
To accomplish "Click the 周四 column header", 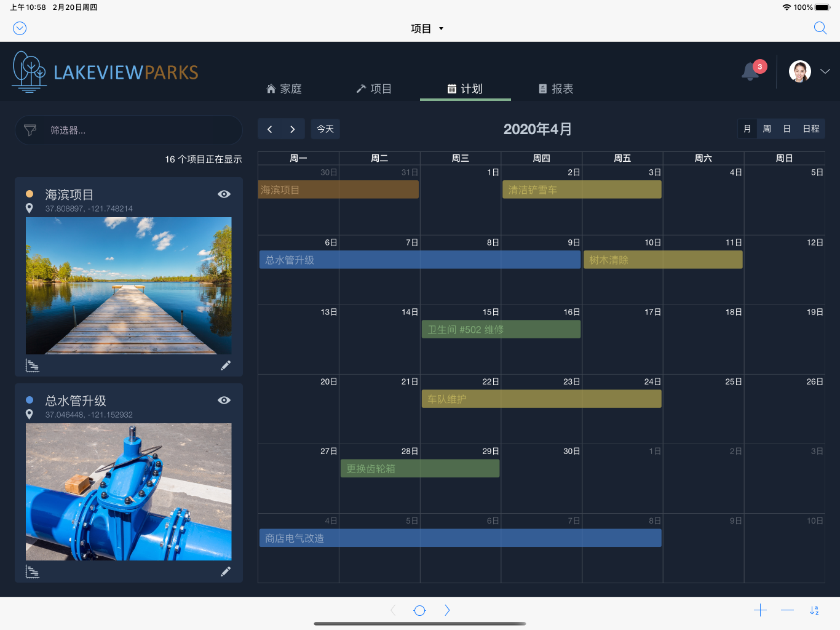I will [x=542, y=158].
